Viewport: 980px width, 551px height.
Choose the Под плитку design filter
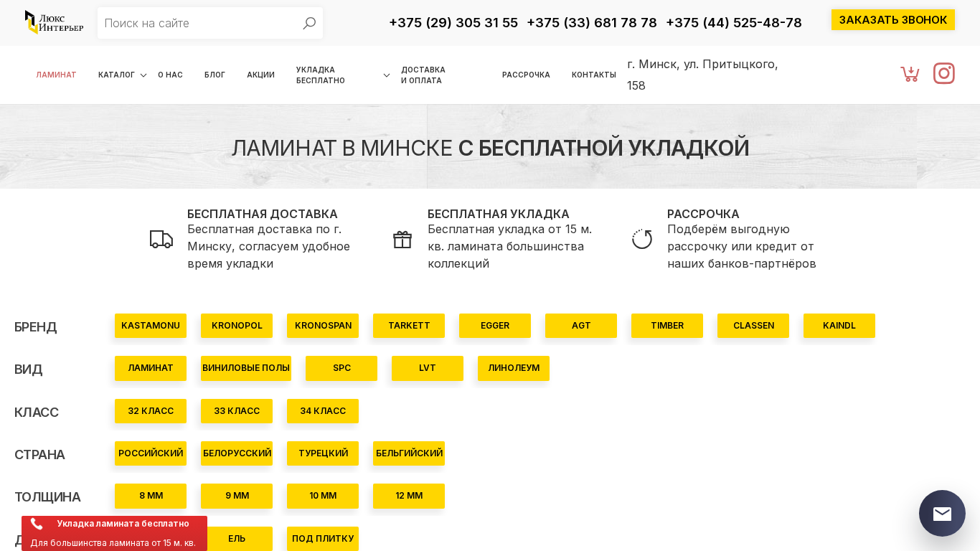coord(323,539)
